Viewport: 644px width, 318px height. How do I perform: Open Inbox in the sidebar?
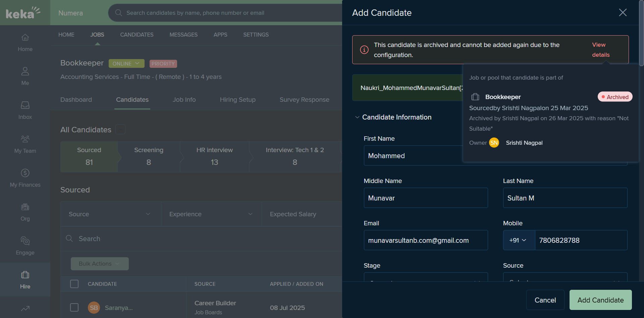25,110
